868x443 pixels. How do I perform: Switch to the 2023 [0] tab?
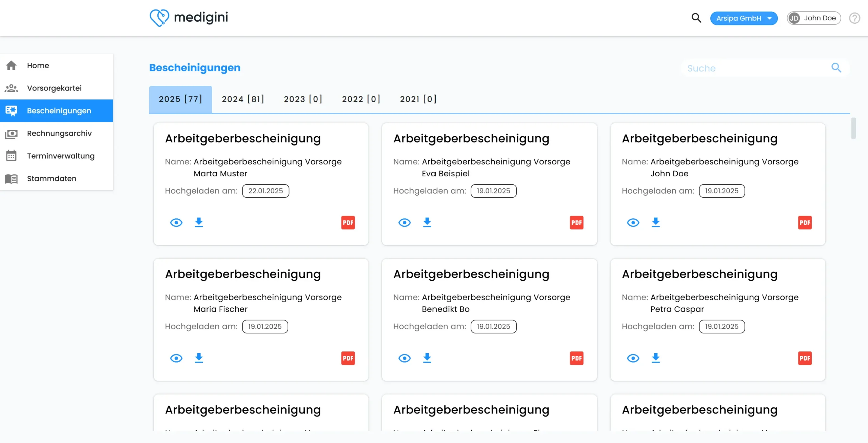click(x=303, y=99)
